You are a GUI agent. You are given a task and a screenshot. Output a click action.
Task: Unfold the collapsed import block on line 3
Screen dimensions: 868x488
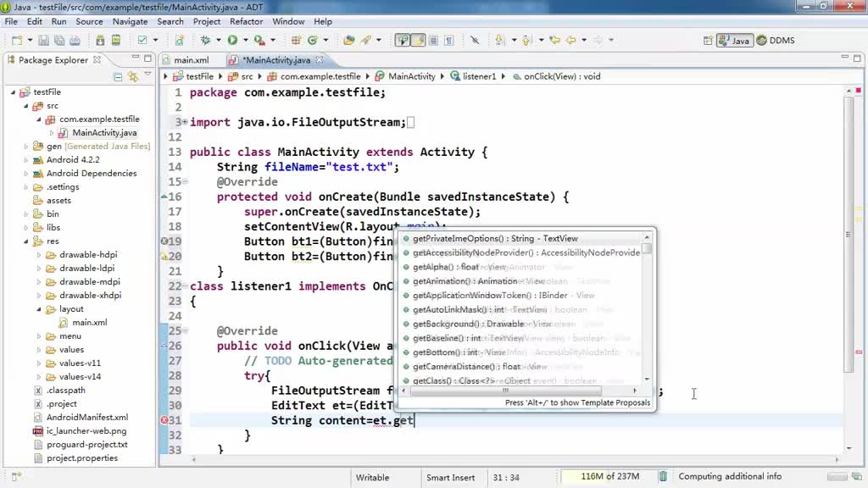click(185, 122)
